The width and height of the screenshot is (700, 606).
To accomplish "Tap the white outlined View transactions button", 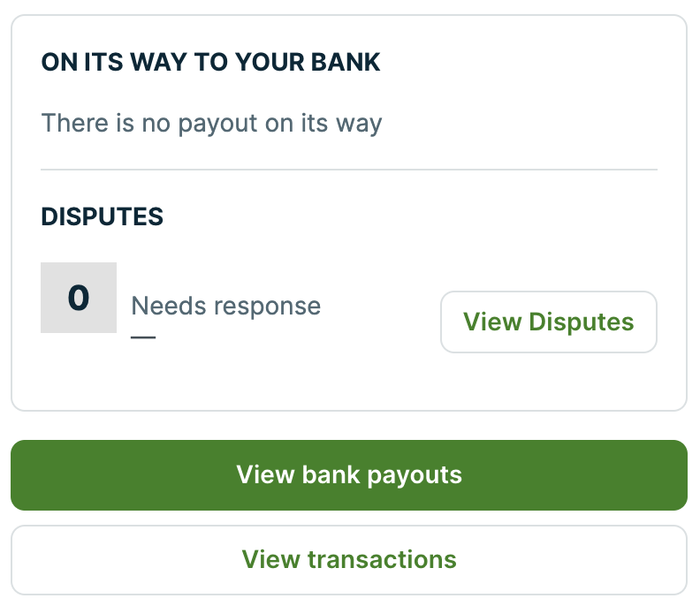I will [349, 559].
